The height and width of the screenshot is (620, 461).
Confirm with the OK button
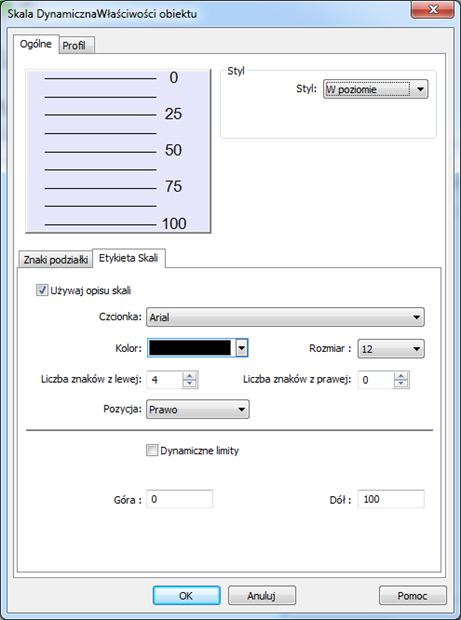pyautogui.click(x=187, y=595)
